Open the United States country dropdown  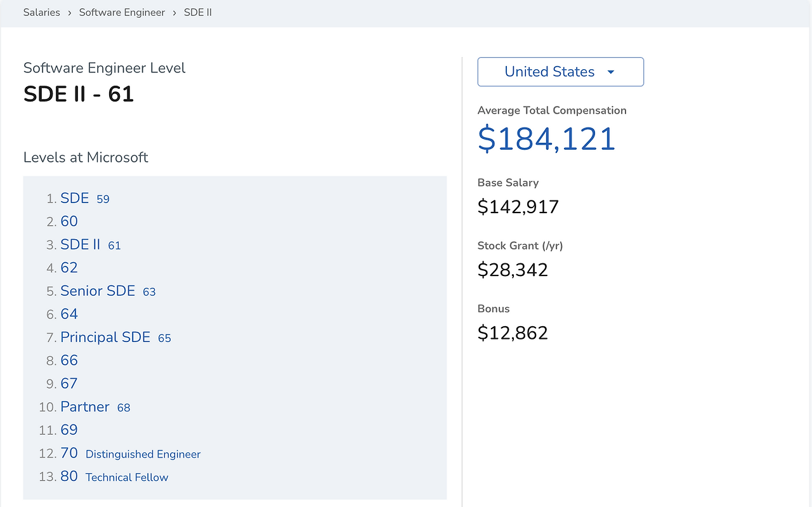coord(560,72)
